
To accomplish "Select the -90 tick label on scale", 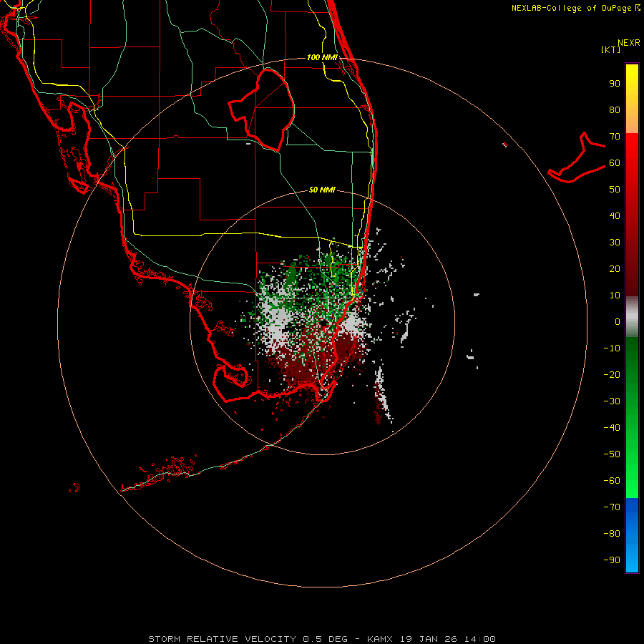I will [612, 560].
